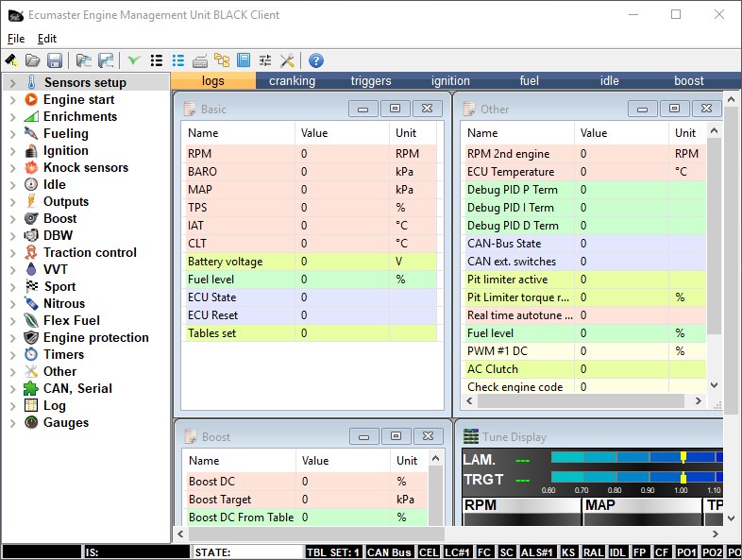The height and width of the screenshot is (560, 742).
Task: Expand the Log tree node
Action: [x=13, y=406]
